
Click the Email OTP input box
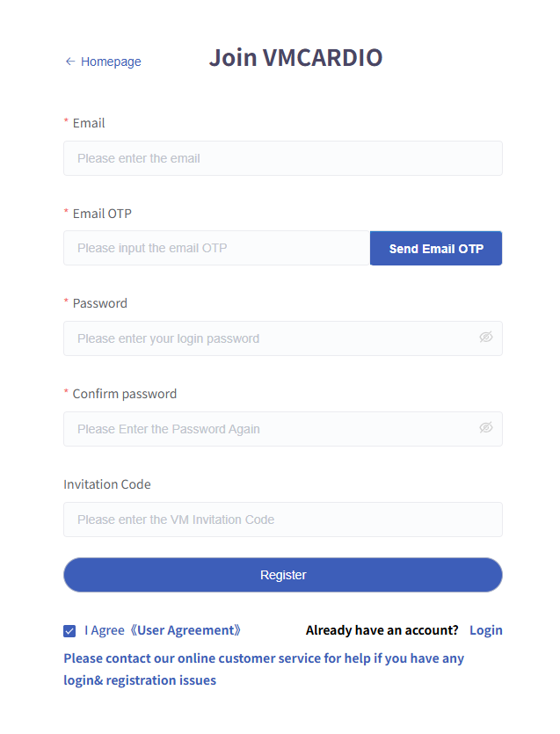click(x=216, y=248)
